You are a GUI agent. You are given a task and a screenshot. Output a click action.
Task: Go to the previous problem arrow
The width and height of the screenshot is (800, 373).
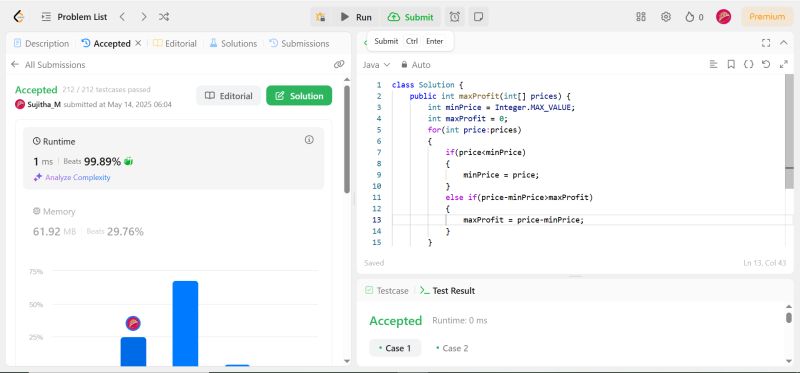[x=122, y=17]
